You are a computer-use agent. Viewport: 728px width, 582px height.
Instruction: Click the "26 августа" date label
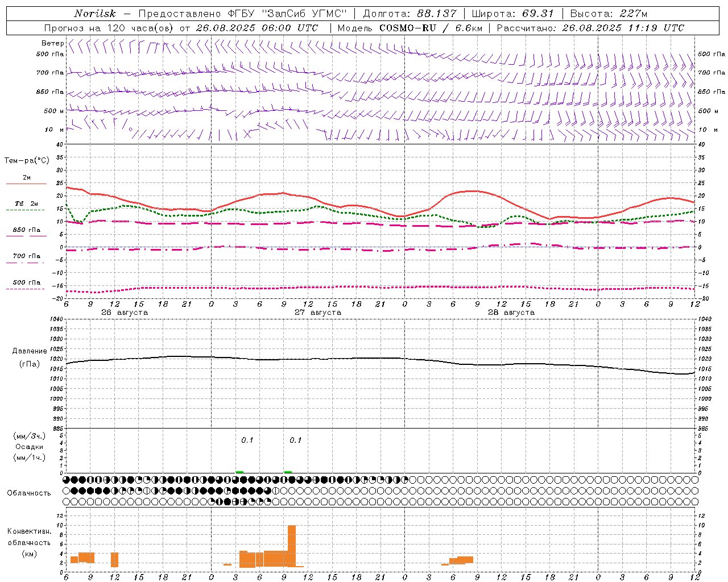click(x=125, y=313)
